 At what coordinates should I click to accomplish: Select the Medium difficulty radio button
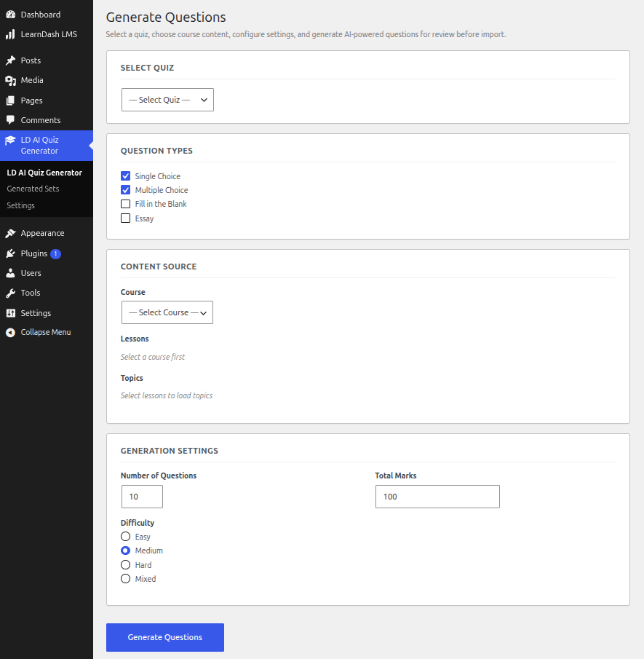click(x=126, y=551)
